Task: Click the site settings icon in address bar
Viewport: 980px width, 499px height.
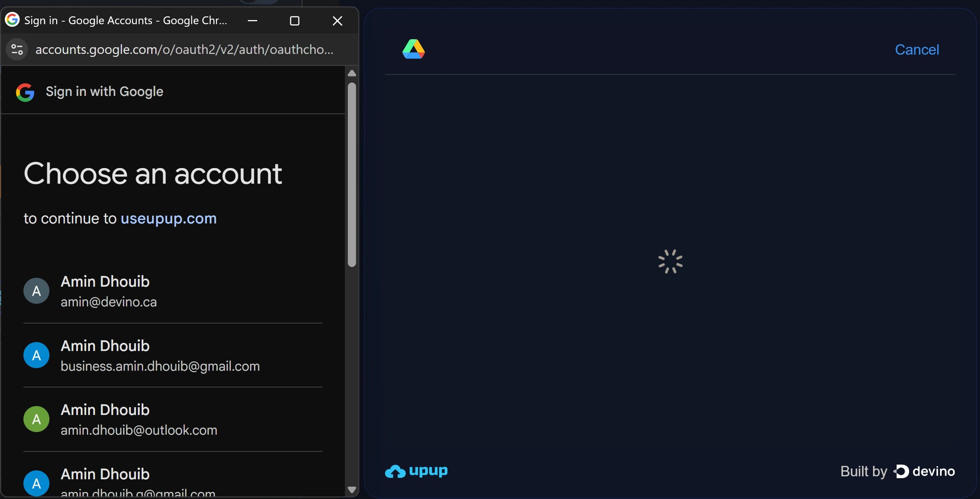Action: tap(17, 49)
